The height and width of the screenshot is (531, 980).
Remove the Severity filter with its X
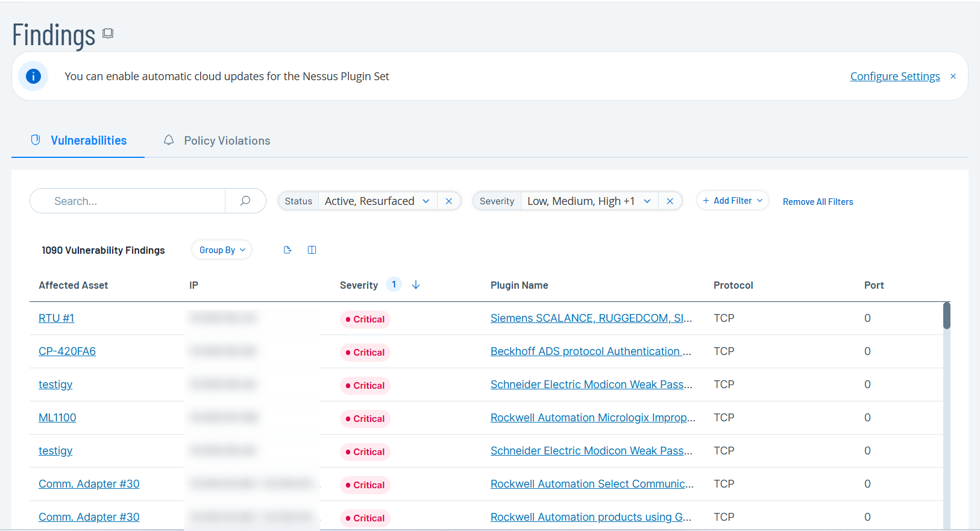click(670, 201)
